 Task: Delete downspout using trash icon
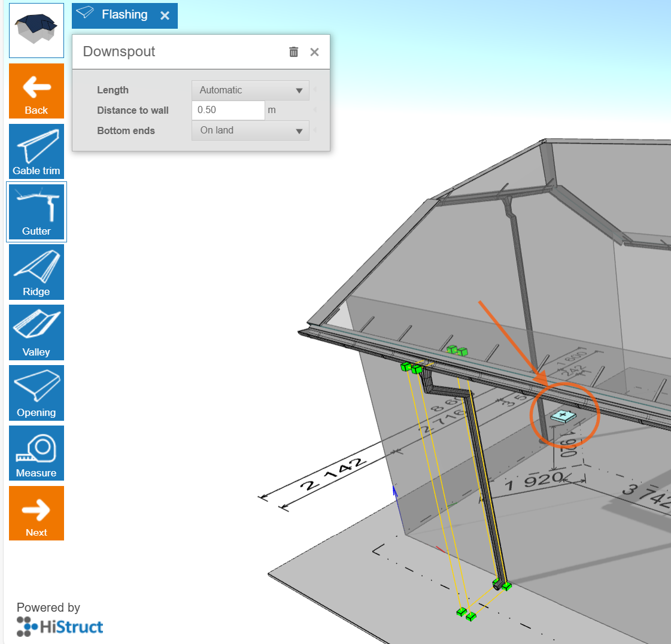coord(293,52)
